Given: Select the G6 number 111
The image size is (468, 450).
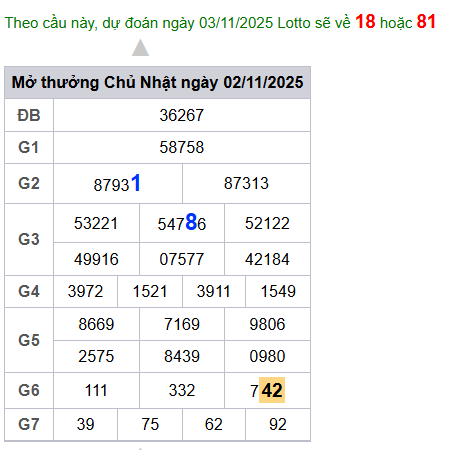Looking at the screenshot, I should coord(96,390).
